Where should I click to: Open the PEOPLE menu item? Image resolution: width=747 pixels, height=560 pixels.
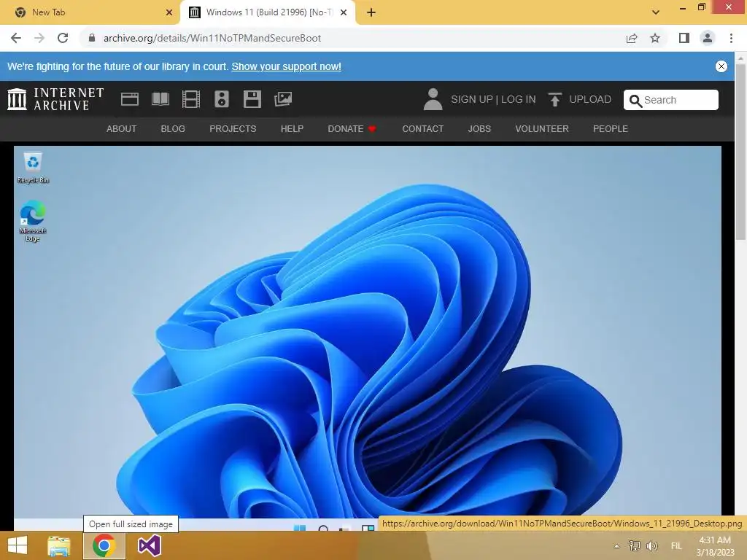click(611, 128)
